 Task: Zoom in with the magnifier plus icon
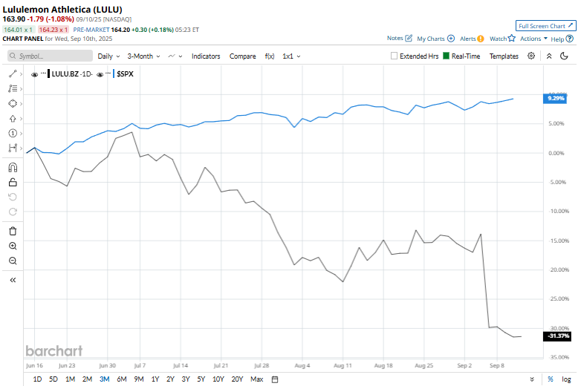(x=13, y=246)
